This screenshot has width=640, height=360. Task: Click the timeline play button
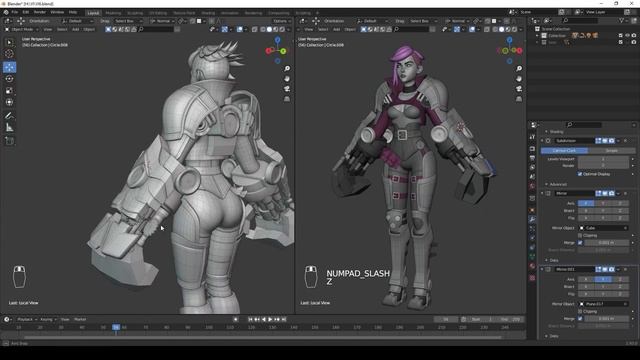270,320
